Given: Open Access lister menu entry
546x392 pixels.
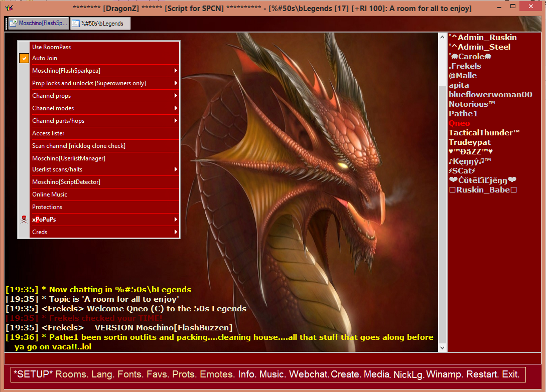Looking at the screenshot, I should coord(104,133).
